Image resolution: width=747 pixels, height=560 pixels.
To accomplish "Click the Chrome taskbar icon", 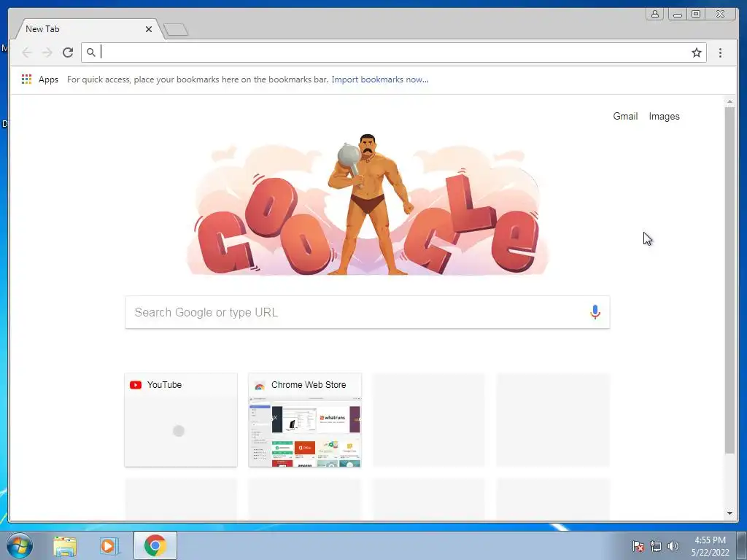I will 155,545.
